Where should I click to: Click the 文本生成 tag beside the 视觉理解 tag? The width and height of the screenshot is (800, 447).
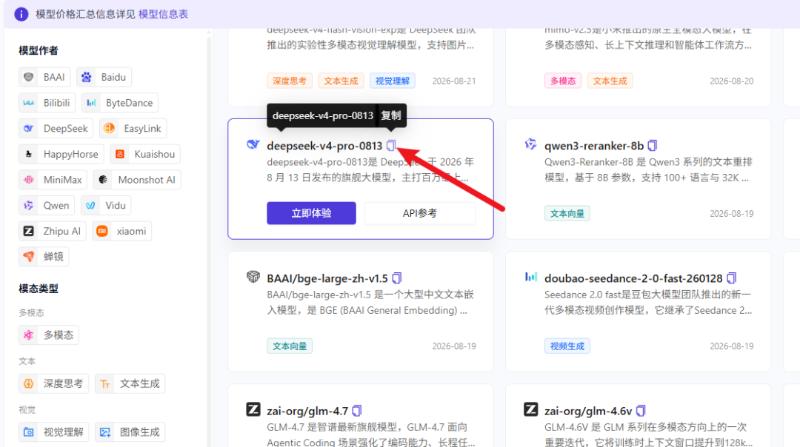[x=341, y=81]
